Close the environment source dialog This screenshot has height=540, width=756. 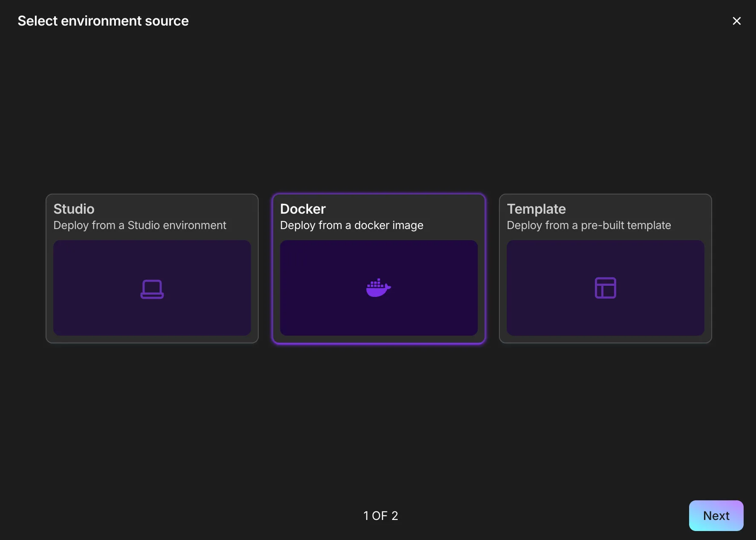(x=736, y=21)
